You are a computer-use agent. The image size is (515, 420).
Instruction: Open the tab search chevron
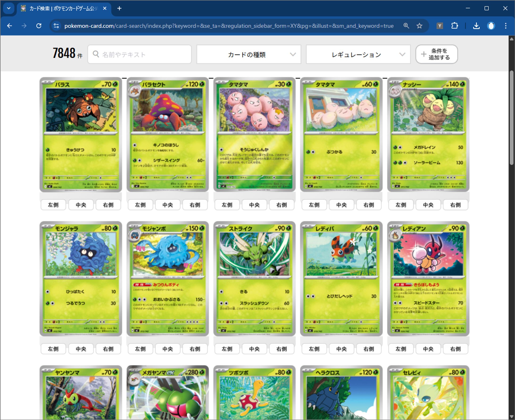9,8
